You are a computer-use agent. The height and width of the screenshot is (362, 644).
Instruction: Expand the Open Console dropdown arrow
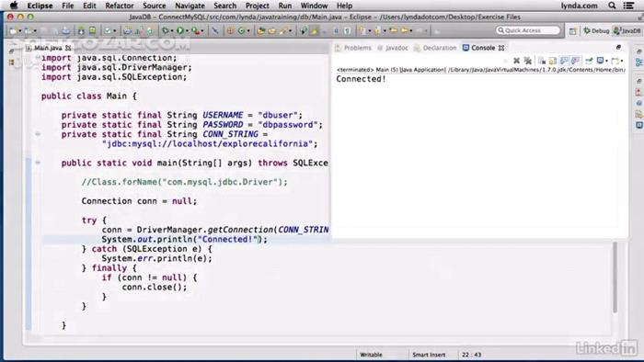point(622,61)
